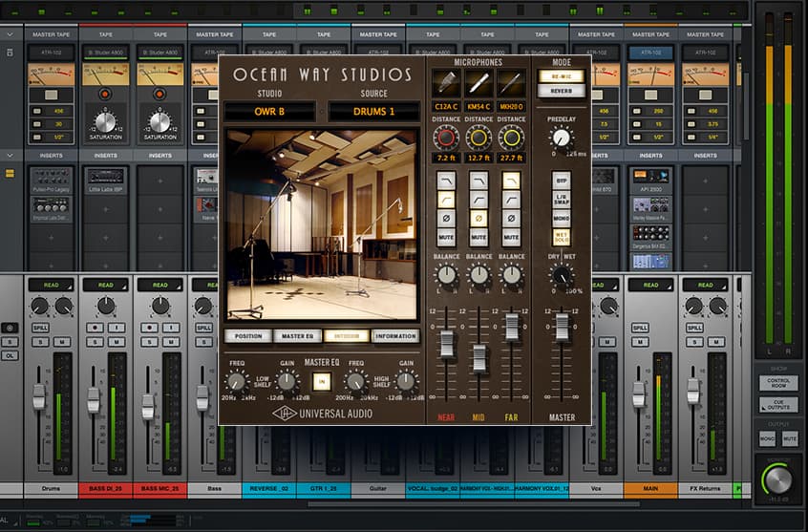Click the NEAR level fader
The width and height of the screenshot is (808, 532).
pos(446,344)
